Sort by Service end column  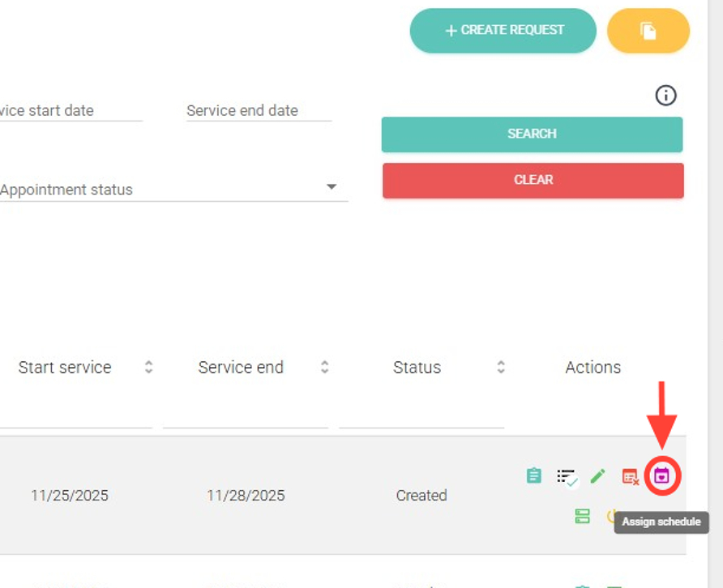click(324, 367)
